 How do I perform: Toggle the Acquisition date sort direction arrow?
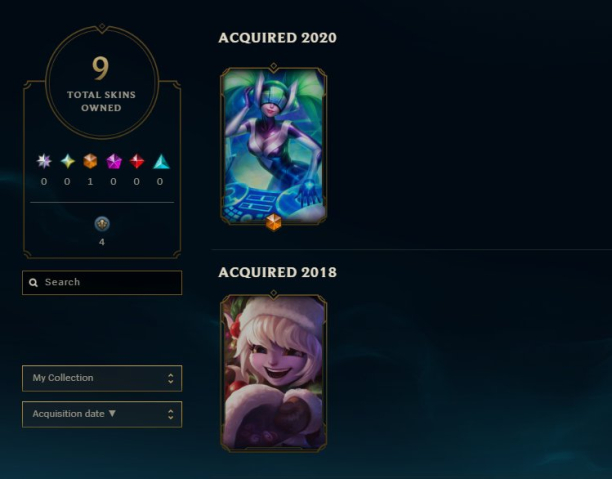point(112,413)
